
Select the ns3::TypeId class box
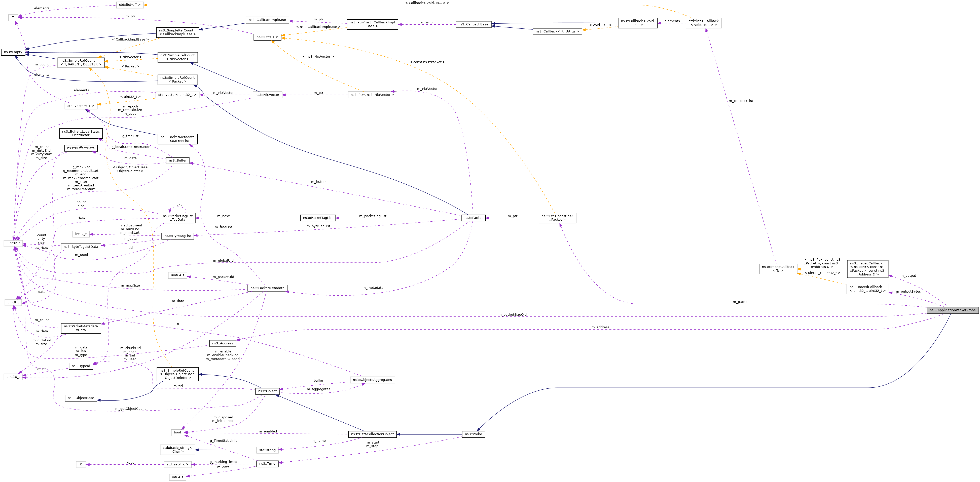(81, 366)
